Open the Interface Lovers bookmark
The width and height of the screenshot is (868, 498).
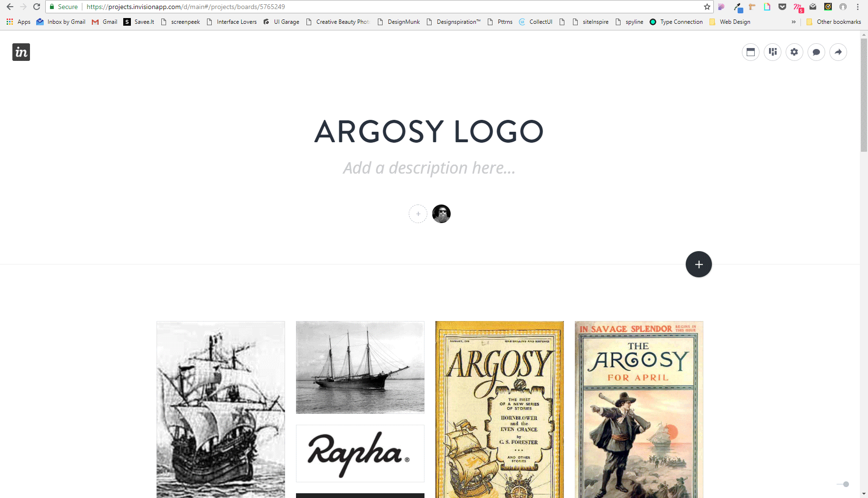[232, 22]
